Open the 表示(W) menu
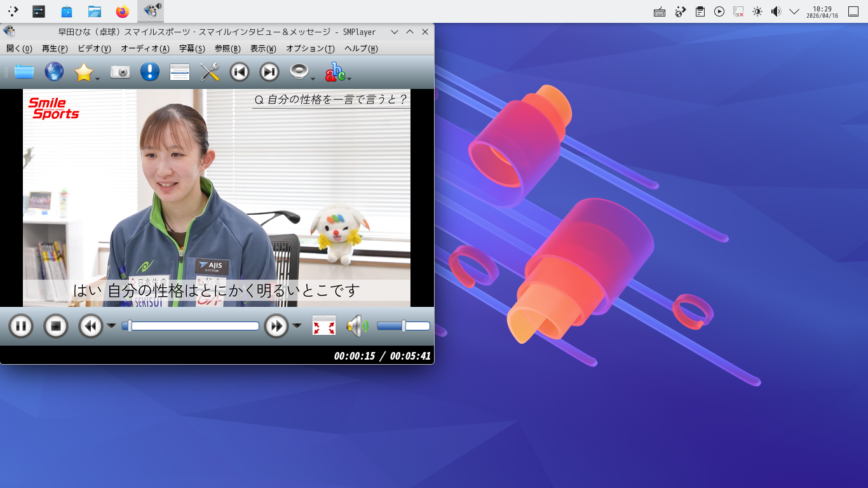 point(263,49)
